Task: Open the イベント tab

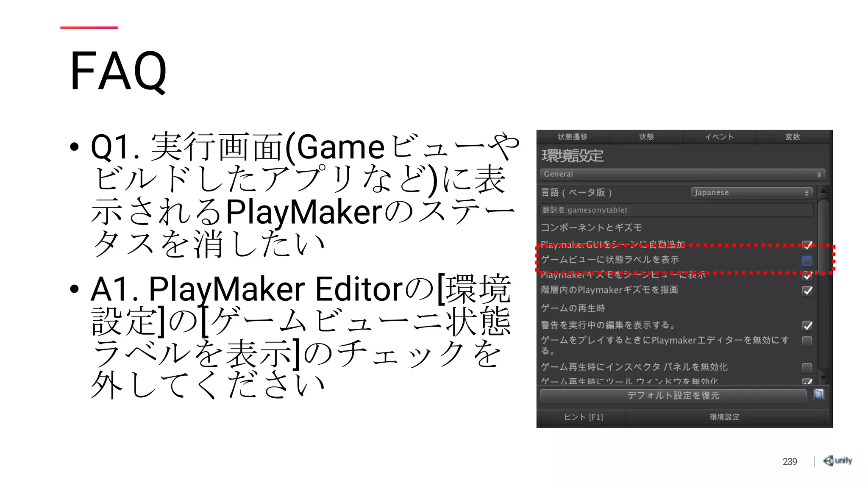Action: coord(719,137)
